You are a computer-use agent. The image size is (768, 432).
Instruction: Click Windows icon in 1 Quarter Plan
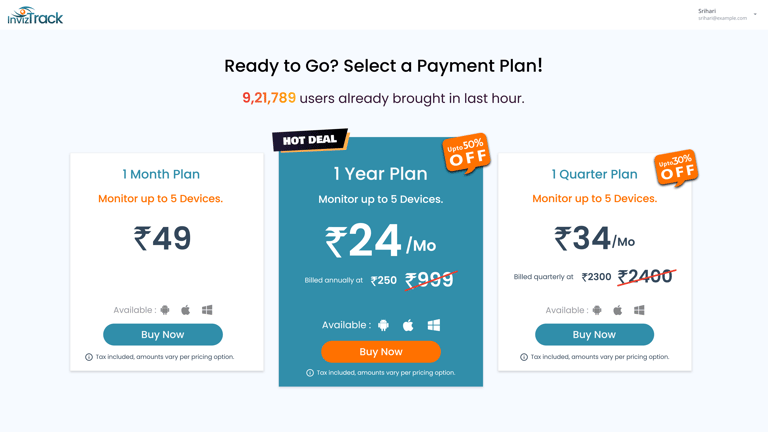click(x=639, y=310)
